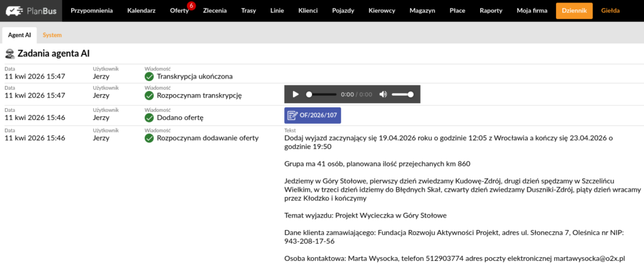Click green checkmark next to Rozpoczynam dodawanie oferty
This screenshot has width=644, height=269.
[149, 138]
